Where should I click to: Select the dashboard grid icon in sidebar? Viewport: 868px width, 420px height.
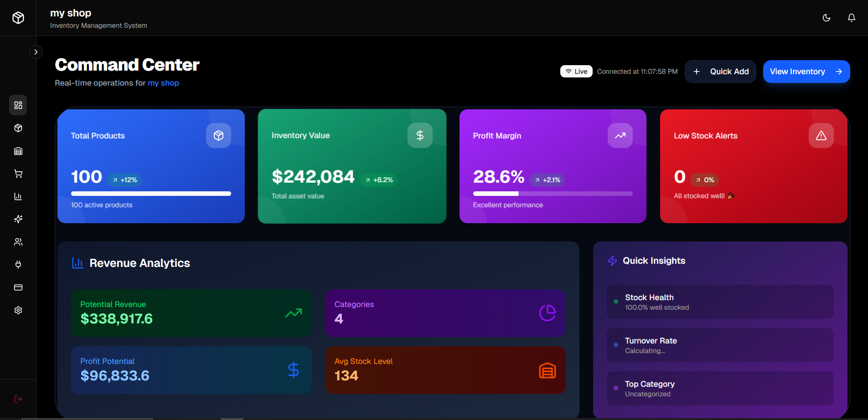coord(18,105)
